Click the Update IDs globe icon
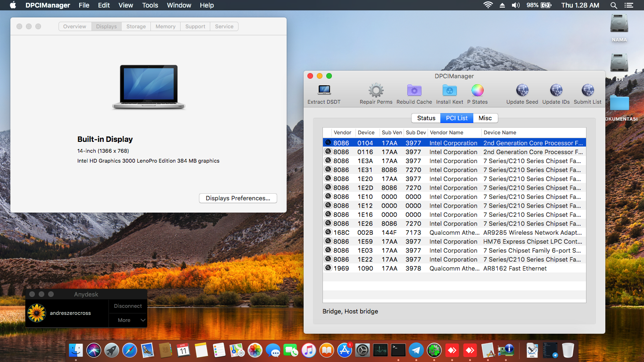644x362 pixels. coord(556,90)
